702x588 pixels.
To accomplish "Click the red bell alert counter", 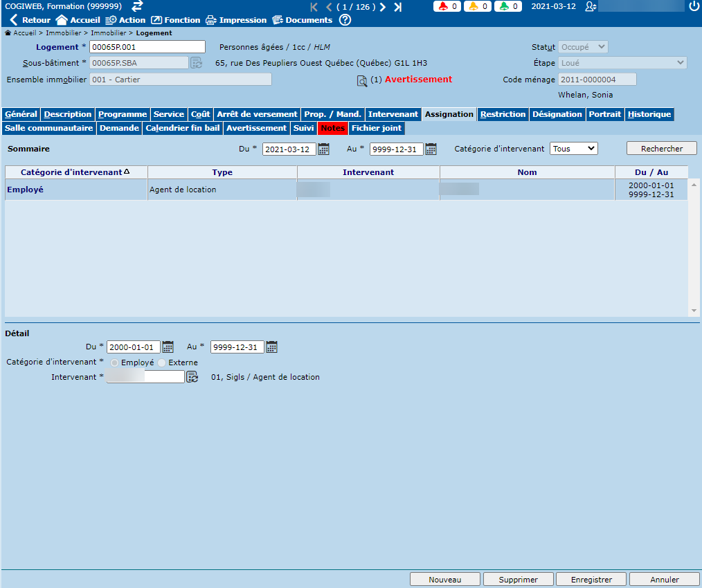I will [448, 6].
